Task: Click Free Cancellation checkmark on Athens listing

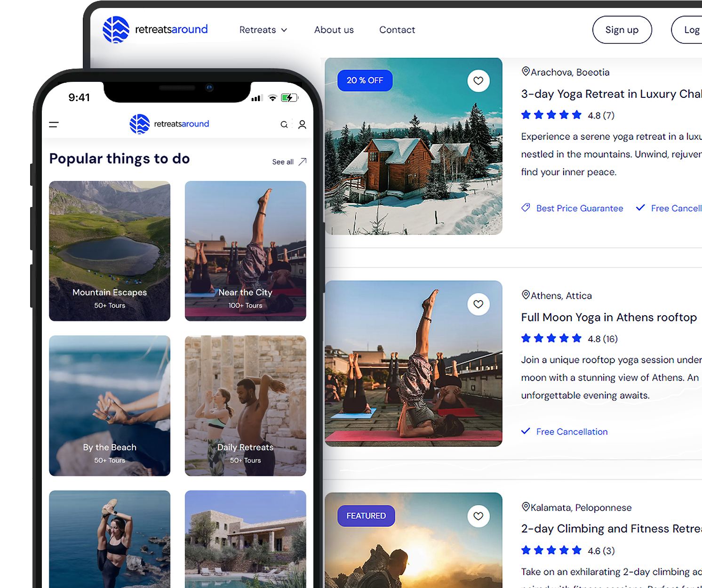Action: (526, 431)
